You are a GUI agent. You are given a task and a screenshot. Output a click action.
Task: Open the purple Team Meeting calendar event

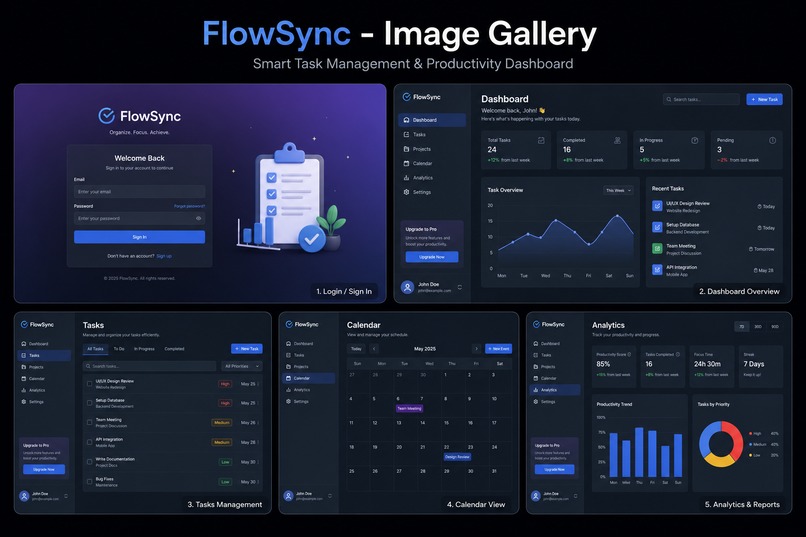tap(410, 409)
